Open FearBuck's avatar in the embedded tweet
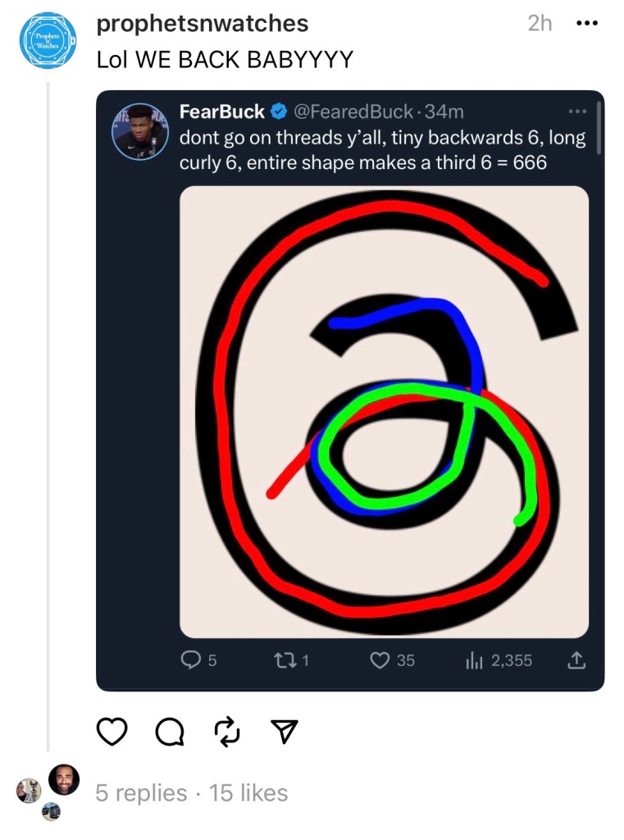The image size is (624, 840). coord(138,132)
